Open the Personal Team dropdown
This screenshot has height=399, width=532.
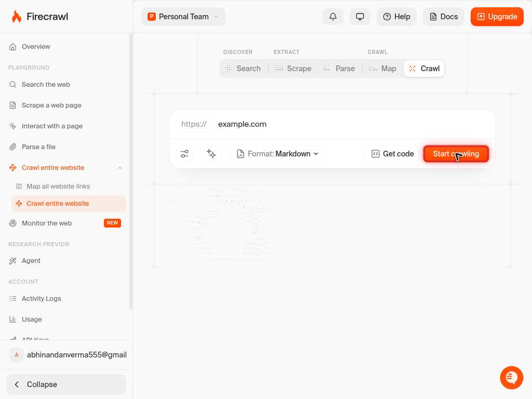pos(183,17)
